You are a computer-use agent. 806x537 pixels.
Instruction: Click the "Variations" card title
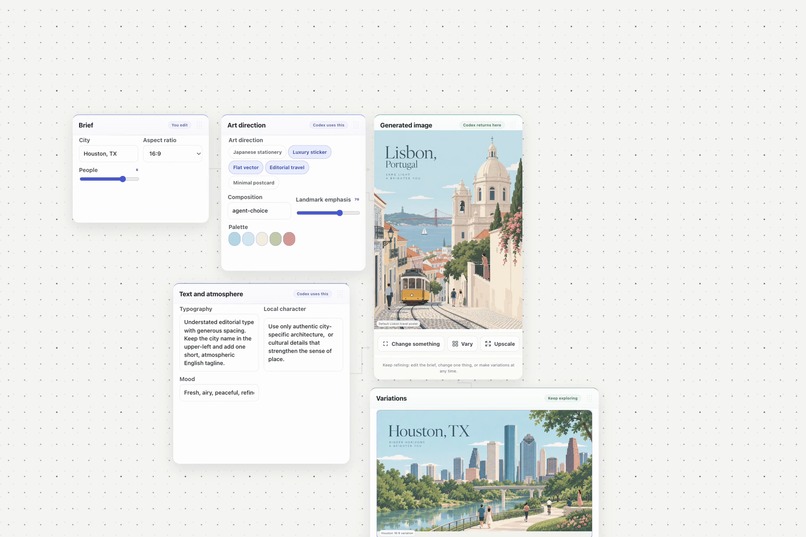[x=391, y=398]
